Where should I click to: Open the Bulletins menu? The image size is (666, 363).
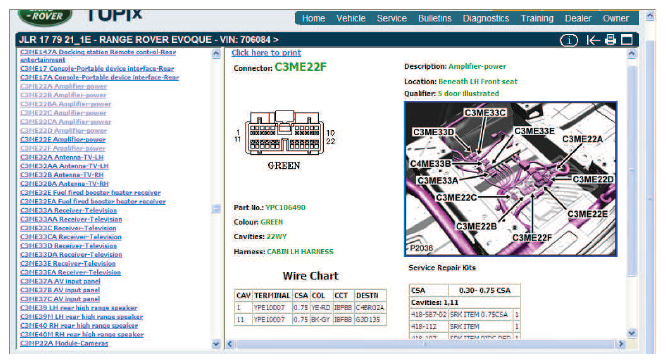pyautogui.click(x=435, y=18)
